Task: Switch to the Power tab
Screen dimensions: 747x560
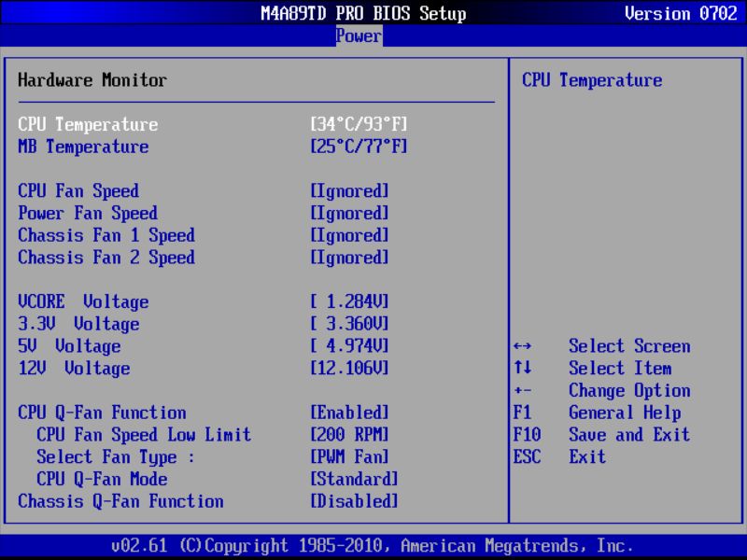Action: point(358,35)
